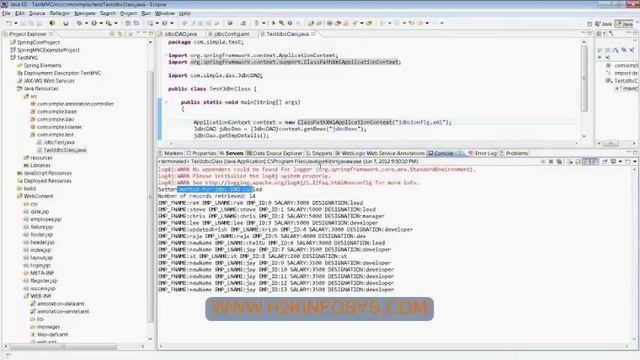Click the Clear Console icon
The width and height of the screenshot is (640, 360).
[x=571, y=162]
